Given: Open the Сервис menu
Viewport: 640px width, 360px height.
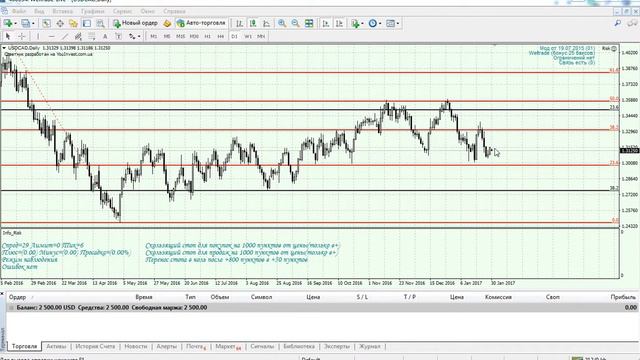Looking at the screenshot, I should (x=122, y=11).
